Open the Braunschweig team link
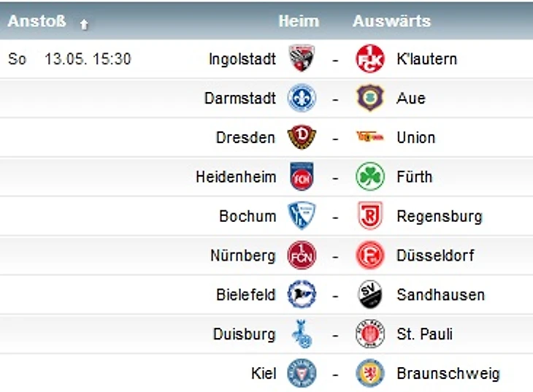The image size is (533, 392). (448, 373)
